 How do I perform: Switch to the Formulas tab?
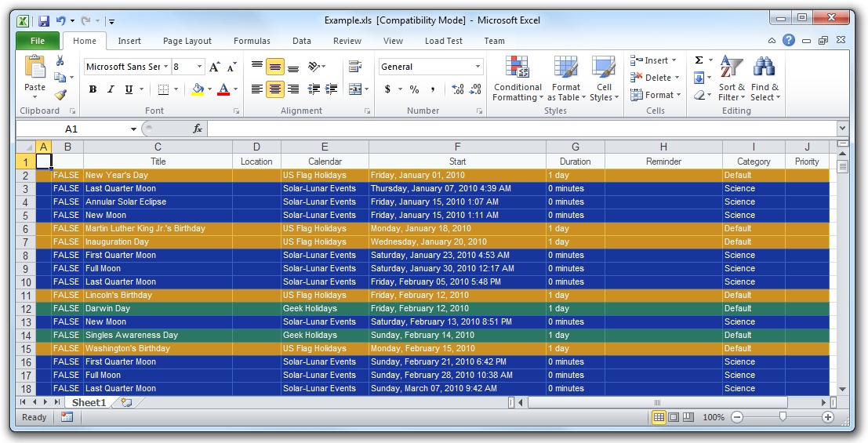(x=252, y=41)
